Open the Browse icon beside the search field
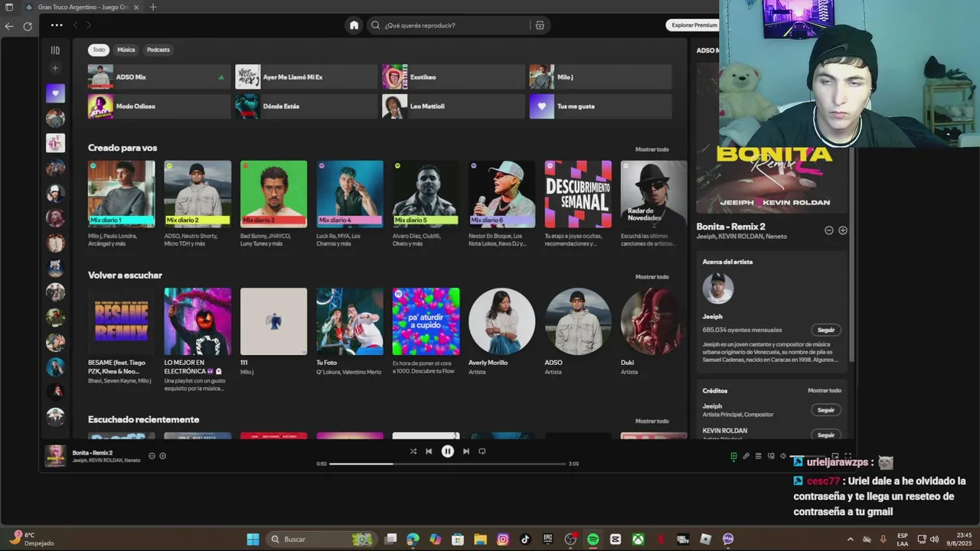Viewport: 980px width, 551px height. pos(540,25)
